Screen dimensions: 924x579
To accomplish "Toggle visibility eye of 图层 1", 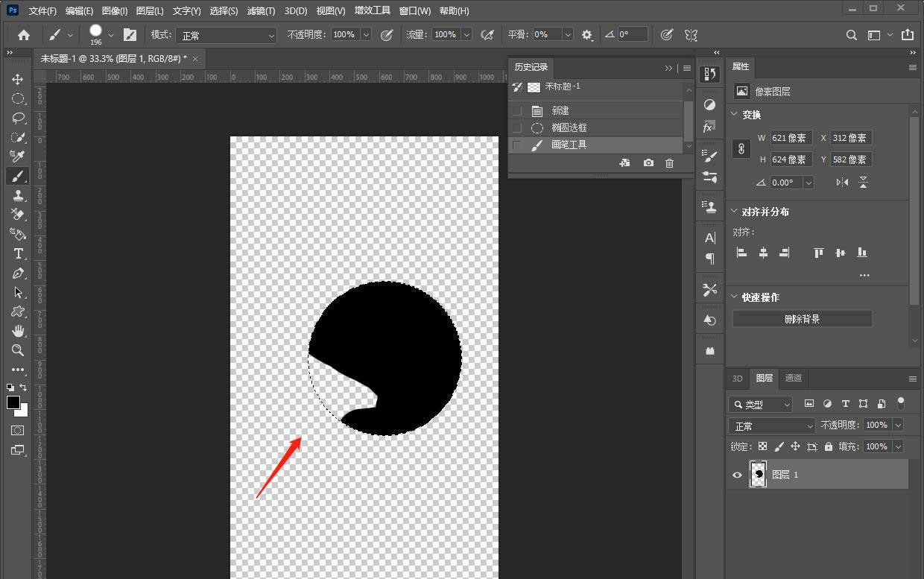I will (x=738, y=475).
